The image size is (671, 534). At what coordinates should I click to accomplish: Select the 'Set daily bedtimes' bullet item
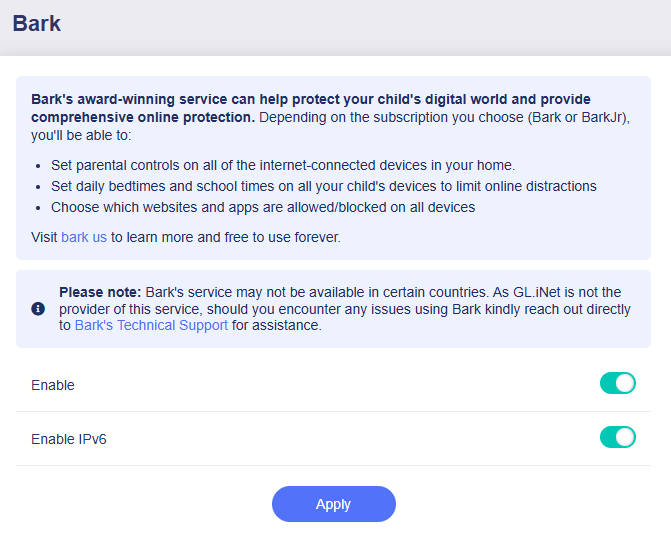coord(324,186)
